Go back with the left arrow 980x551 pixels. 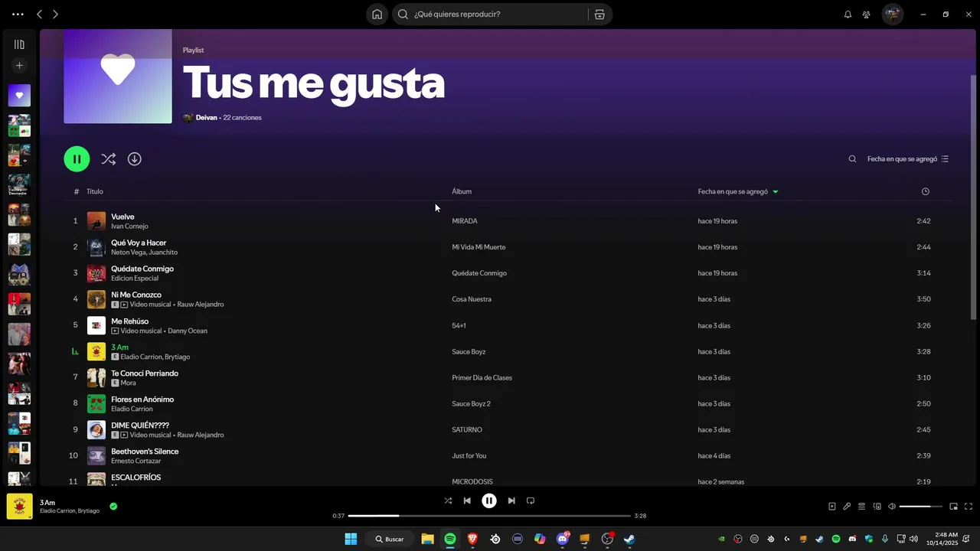pyautogui.click(x=40, y=15)
